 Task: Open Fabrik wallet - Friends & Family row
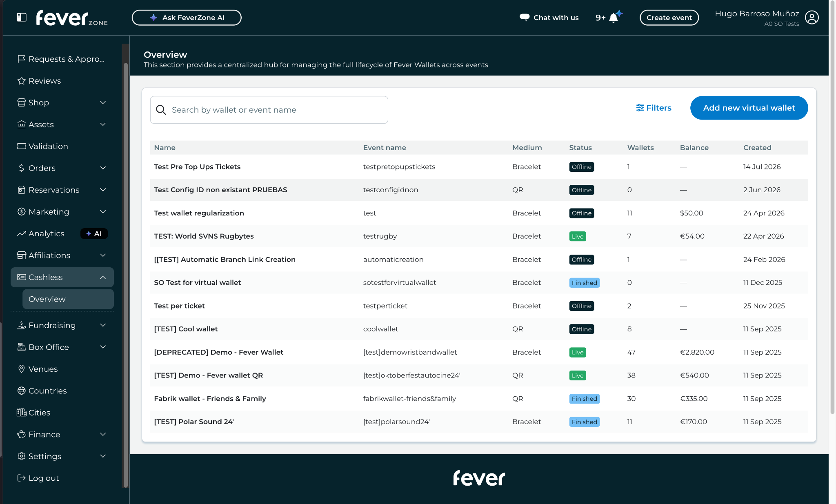(x=479, y=398)
